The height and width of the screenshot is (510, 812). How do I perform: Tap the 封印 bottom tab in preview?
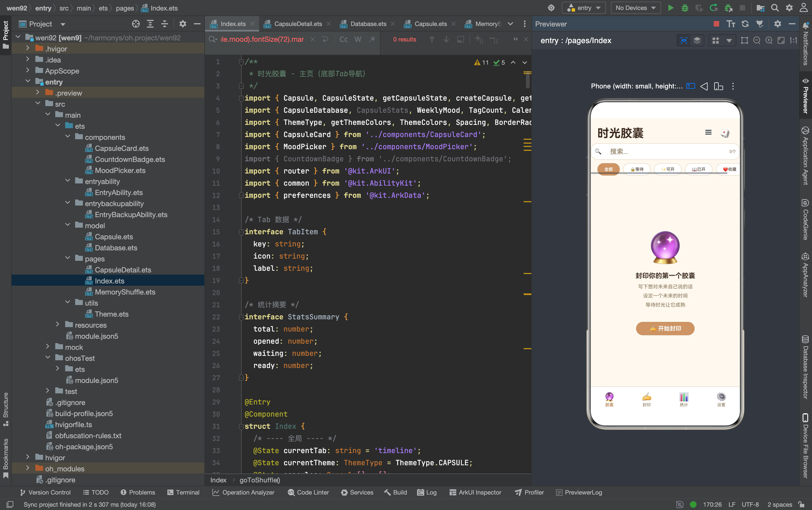647,400
